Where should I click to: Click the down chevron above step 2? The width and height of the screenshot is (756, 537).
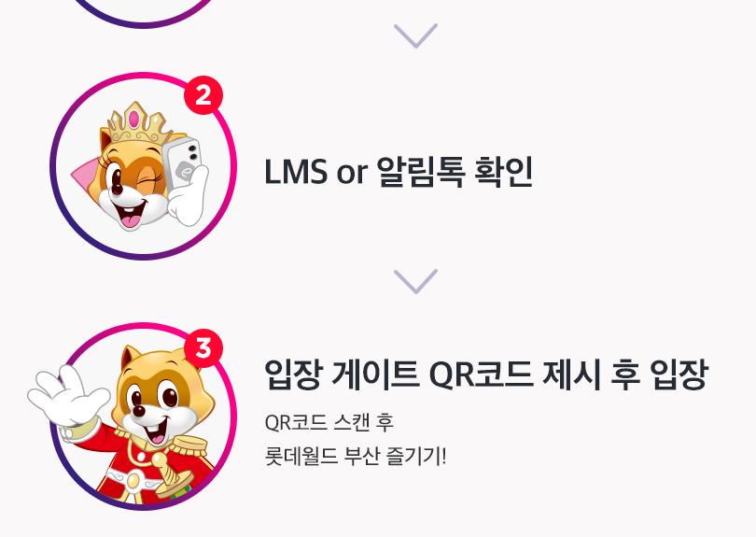point(415,35)
